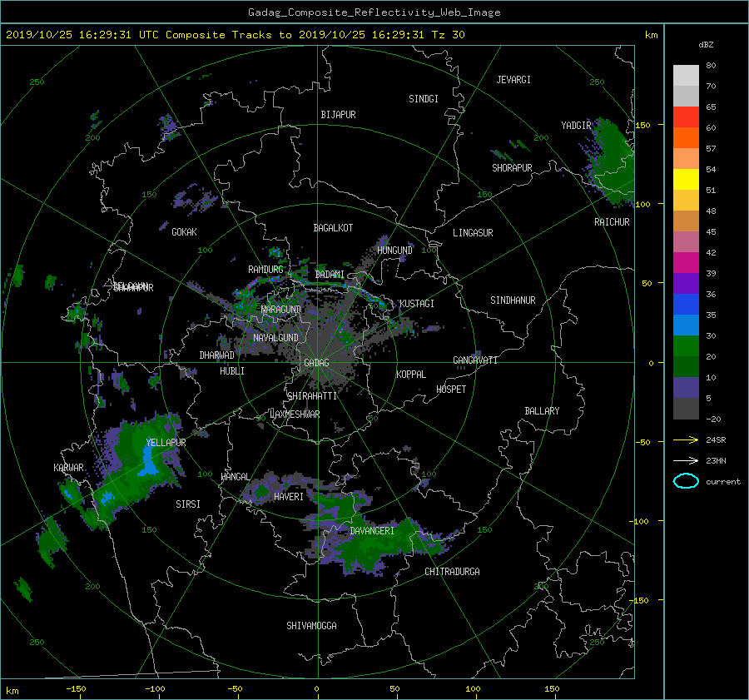This screenshot has width=749, height=700.
Task: Click the RAICHUR city label
Action: click(x=612, y=222)
